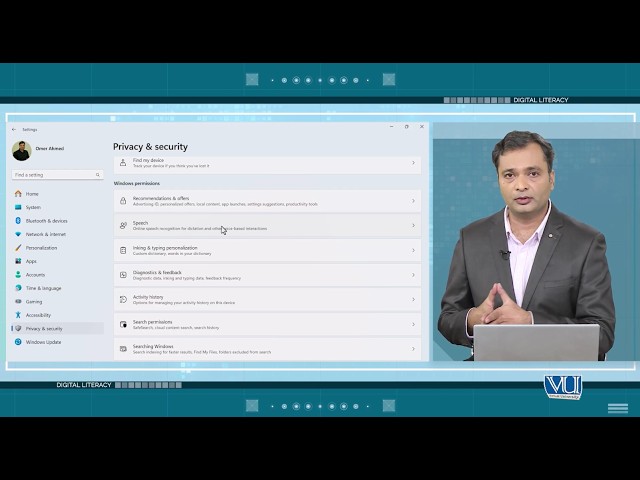This screenshot has height=480, width=640.
Task: Click the back arrow in Settings
Action: point(14,129)
